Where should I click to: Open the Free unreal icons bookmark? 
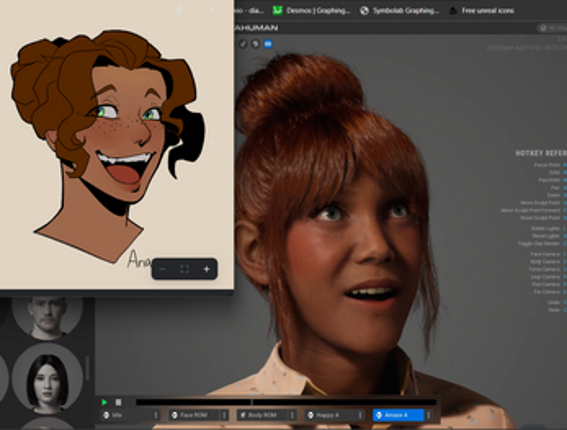(x=482, y=10)
